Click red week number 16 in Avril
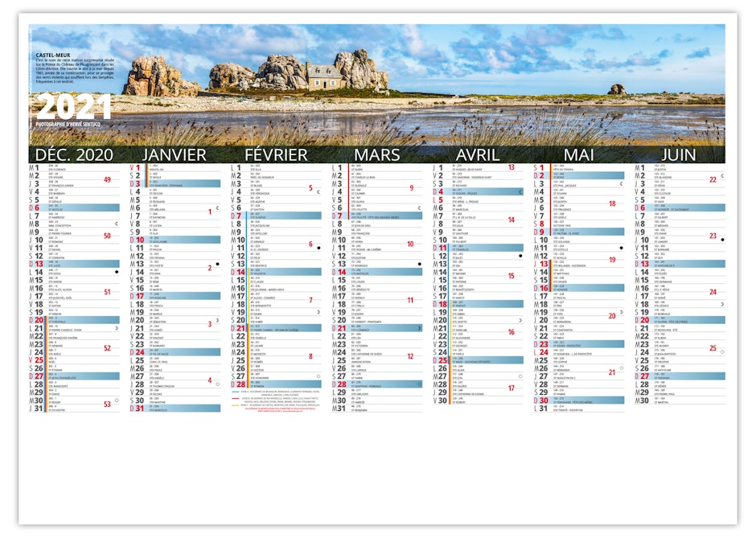 pos(511,331)
